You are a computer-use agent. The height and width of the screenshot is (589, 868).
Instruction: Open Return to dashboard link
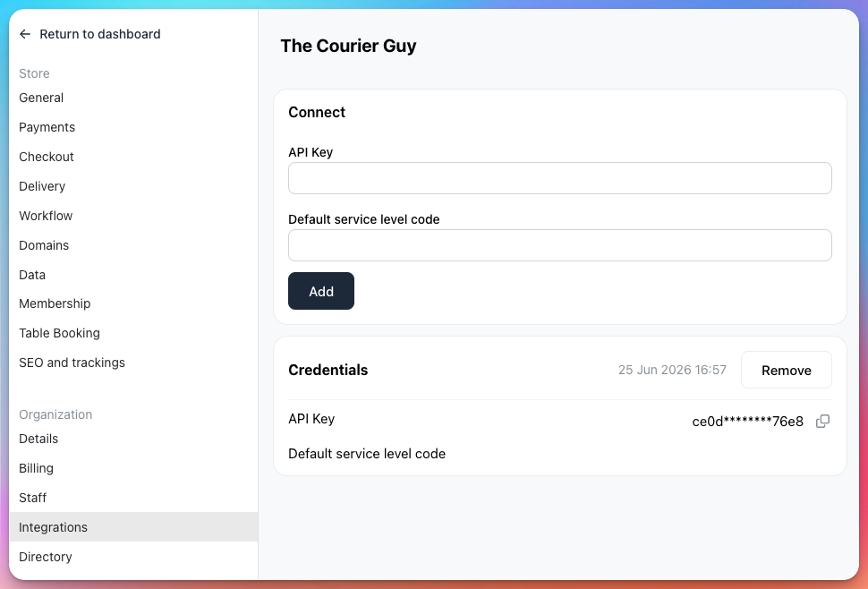(x=99, y=34)
